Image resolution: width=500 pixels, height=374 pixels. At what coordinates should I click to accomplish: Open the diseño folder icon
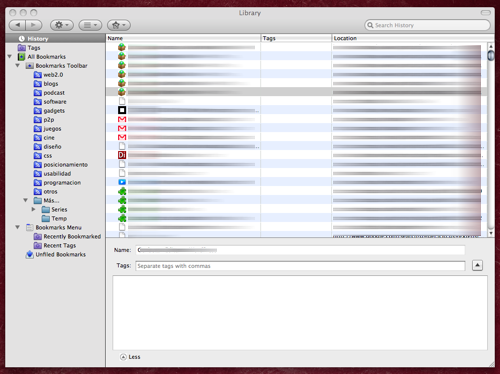tap(38, 147)
